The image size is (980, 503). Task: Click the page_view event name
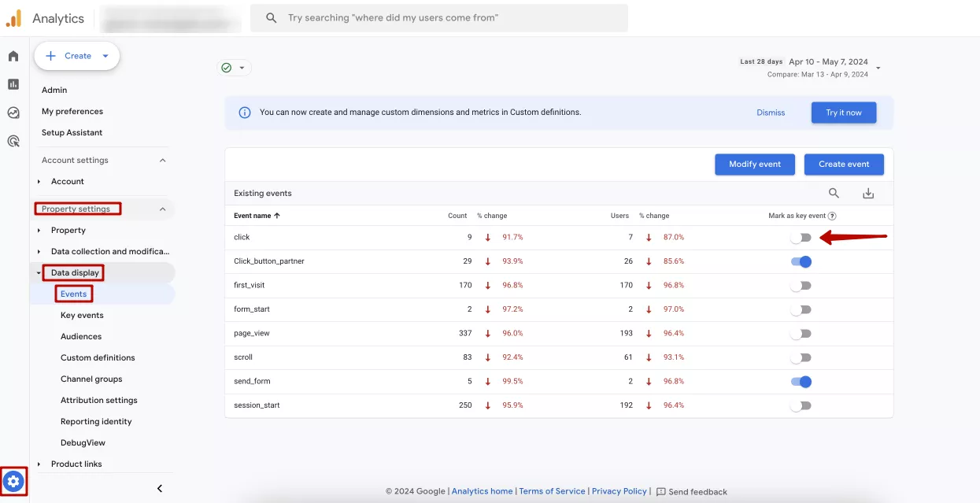point(252,334)
